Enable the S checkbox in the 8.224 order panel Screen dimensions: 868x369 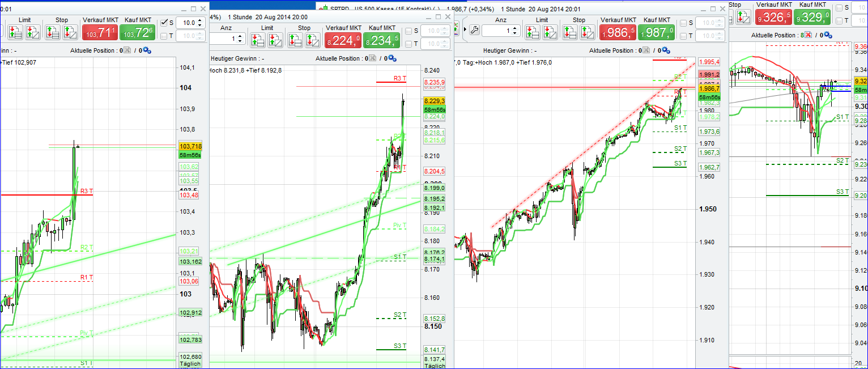pyautogui.click(x=408, y=31)
